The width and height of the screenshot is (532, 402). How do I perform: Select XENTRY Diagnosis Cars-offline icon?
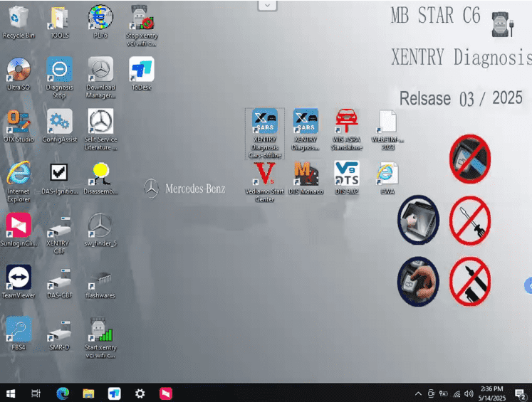(265, 134)
